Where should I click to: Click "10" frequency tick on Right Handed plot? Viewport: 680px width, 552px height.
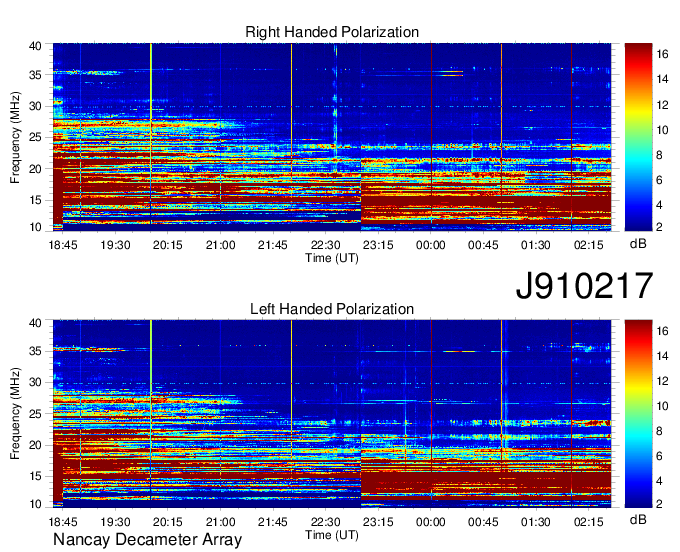pyautogui.click(x=36, y=227)
